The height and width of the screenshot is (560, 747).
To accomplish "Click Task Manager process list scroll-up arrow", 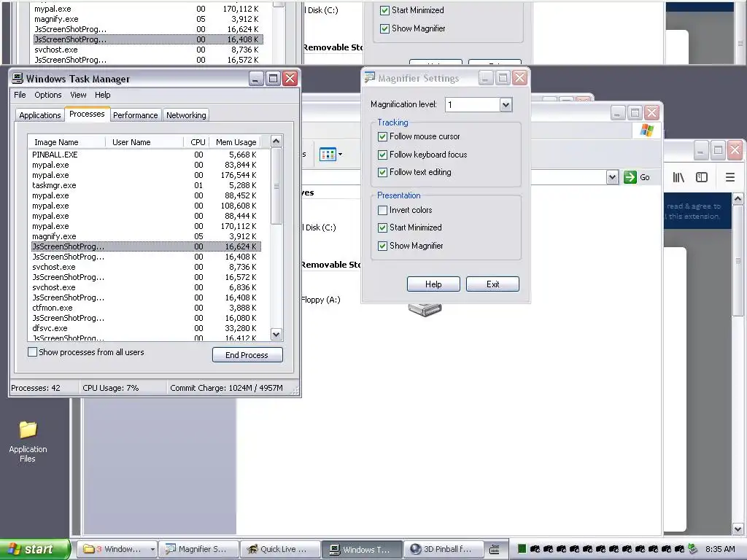I will pyautogui.click(x=276, y=141).
